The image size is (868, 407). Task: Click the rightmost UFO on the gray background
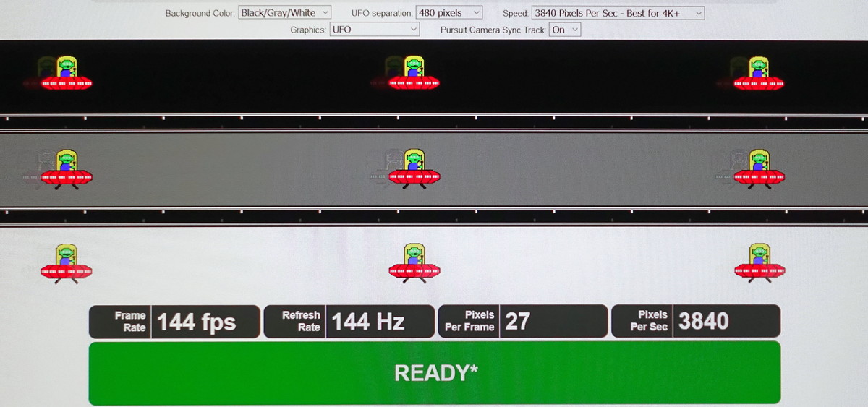(759, 169)
